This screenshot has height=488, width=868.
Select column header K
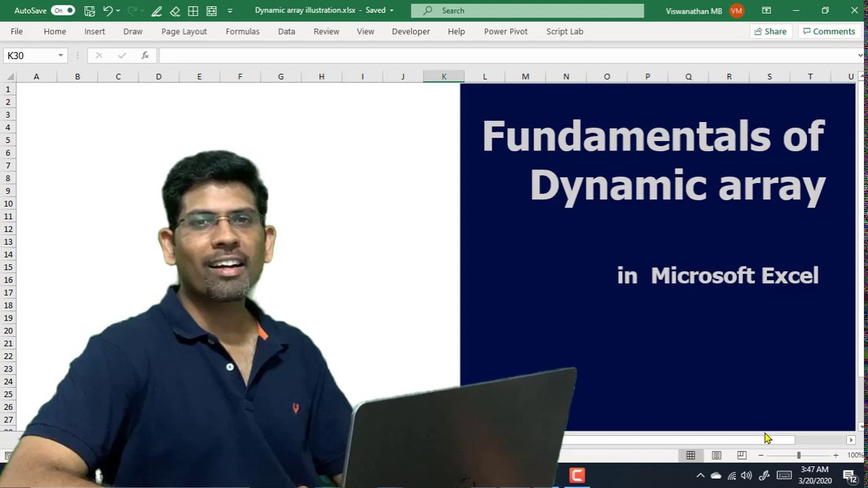pos(444,77)
